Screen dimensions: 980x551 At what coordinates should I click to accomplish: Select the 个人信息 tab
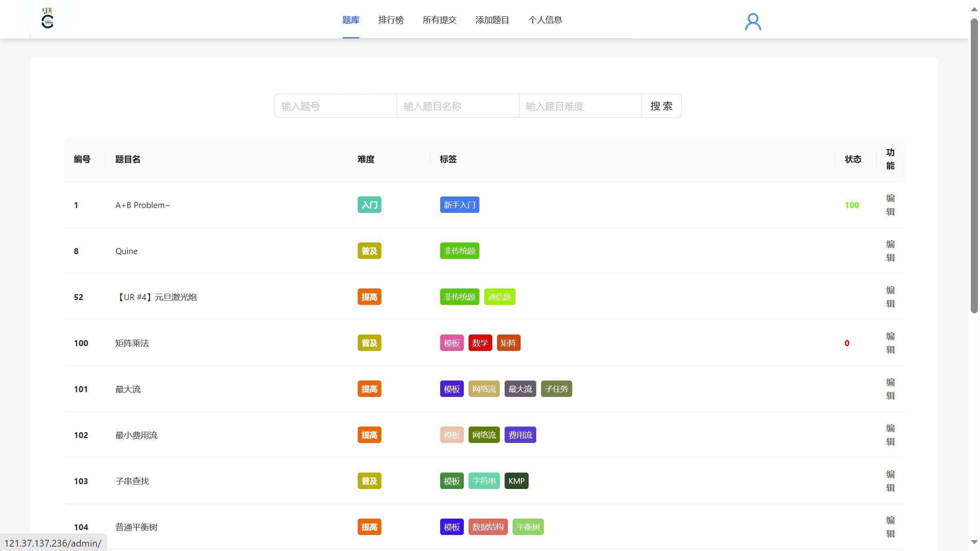point(545,20)
